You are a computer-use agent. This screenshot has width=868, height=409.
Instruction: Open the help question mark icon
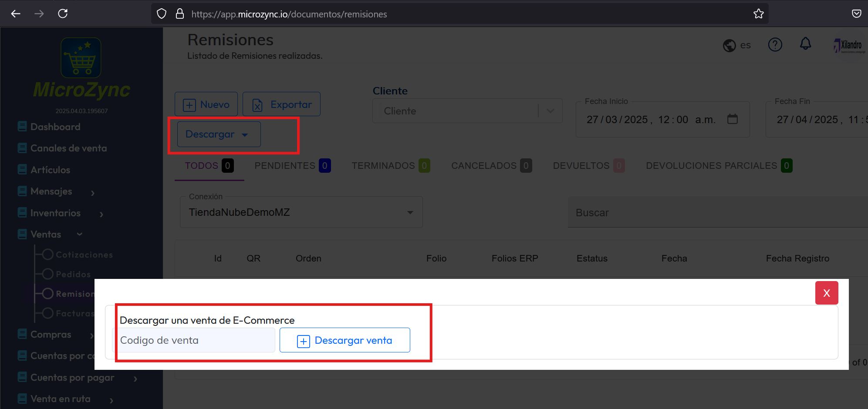tap(775, 44)
